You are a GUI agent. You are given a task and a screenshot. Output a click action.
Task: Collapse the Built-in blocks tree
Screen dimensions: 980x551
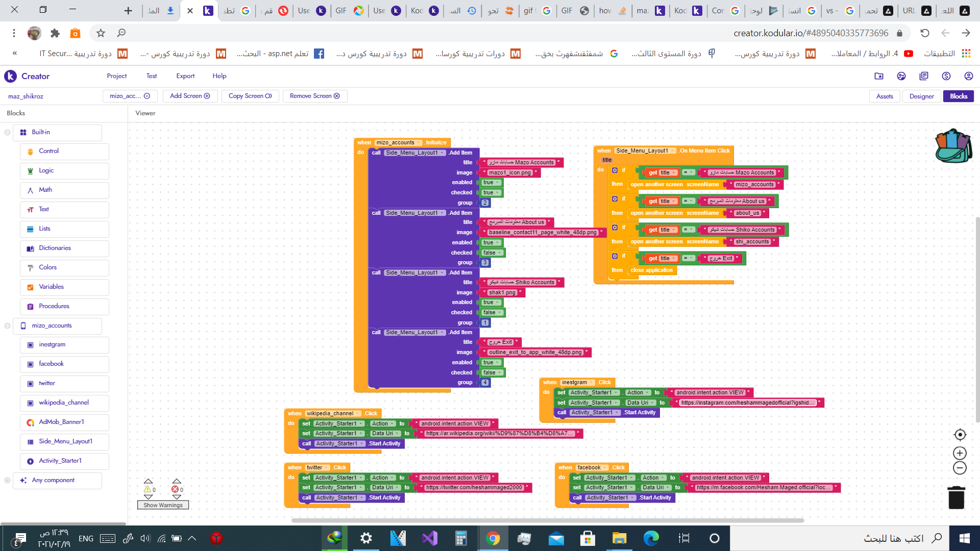tap(7, 132)
